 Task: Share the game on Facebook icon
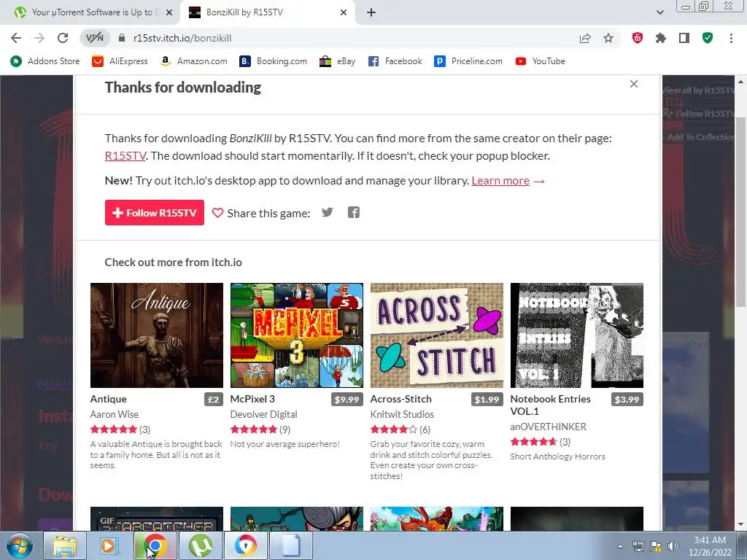click(354, 212)
